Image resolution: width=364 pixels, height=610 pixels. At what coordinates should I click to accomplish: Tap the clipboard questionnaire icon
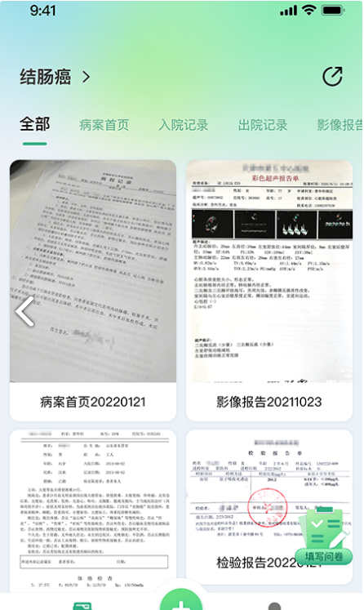click(x=325, y=528)
